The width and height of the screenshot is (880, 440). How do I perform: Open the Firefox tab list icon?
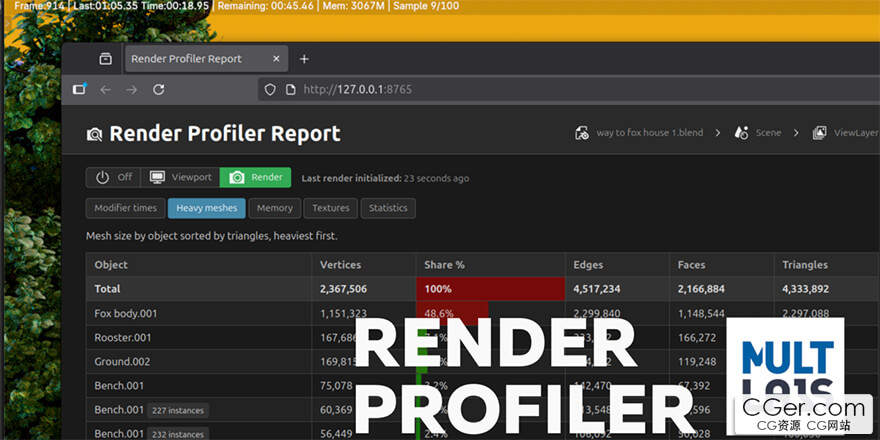106,59
